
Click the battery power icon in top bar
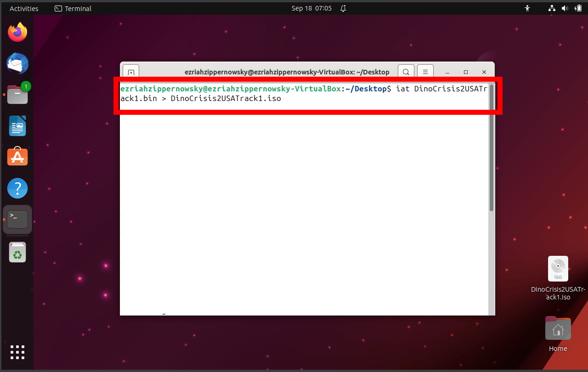577,8
